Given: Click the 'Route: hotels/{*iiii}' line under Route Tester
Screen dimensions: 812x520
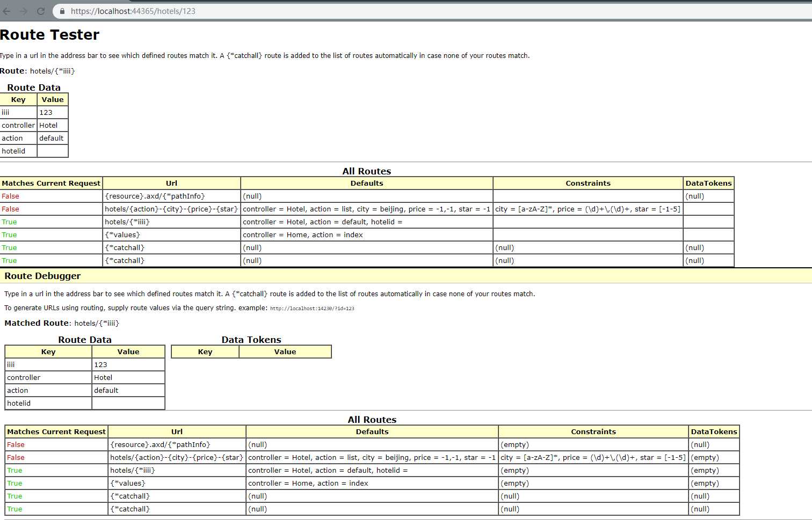Looking at the screenshot, I should pyautogui.click(x=38, y=71).
